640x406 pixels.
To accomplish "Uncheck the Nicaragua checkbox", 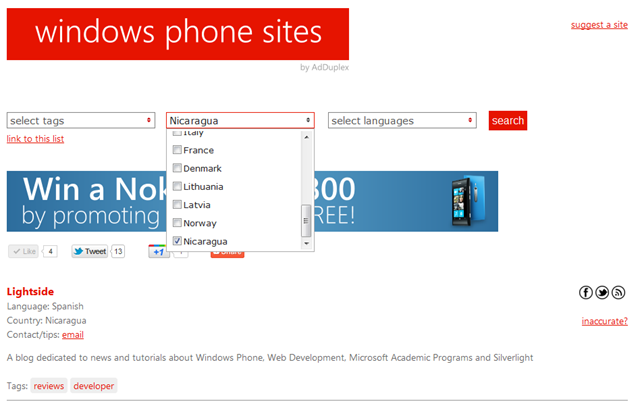I will pyautogui.click(x=177, y=241).
